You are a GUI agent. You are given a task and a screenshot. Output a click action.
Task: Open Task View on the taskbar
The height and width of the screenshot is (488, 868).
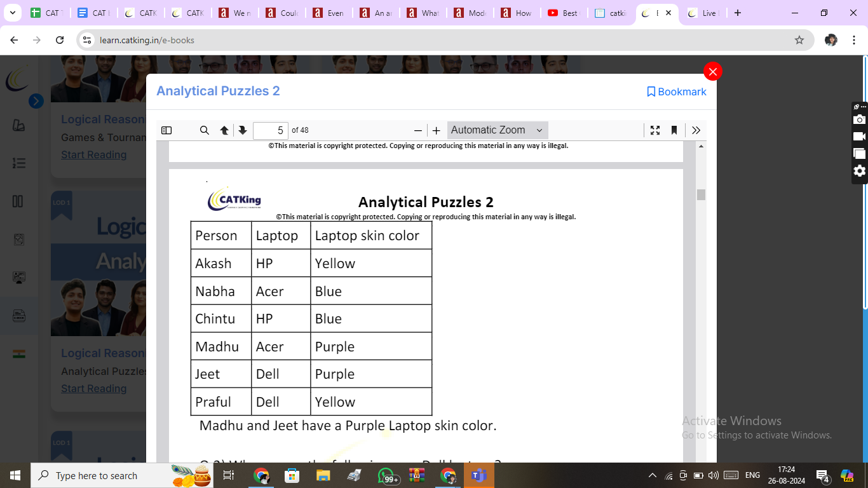tap(229, 475)
